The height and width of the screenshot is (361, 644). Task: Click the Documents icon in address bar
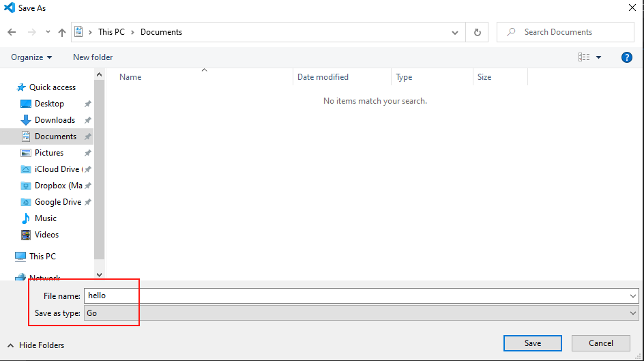[x=78, y=31]
